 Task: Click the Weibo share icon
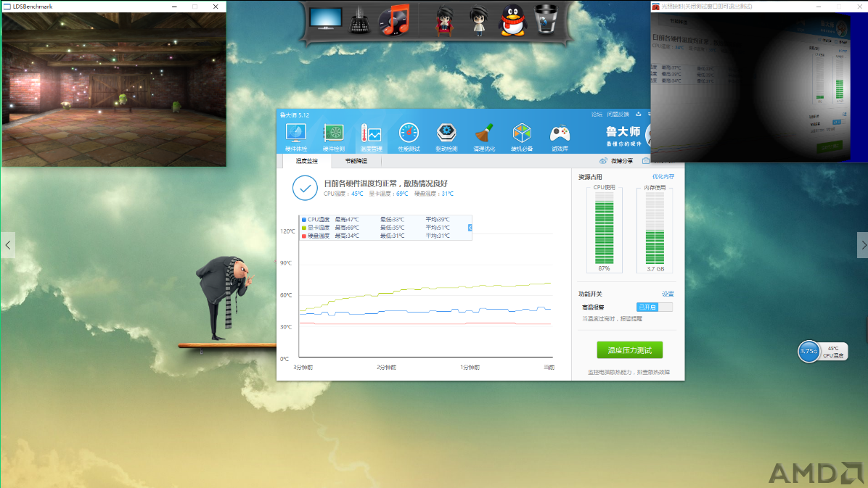[x=603, y=161]
